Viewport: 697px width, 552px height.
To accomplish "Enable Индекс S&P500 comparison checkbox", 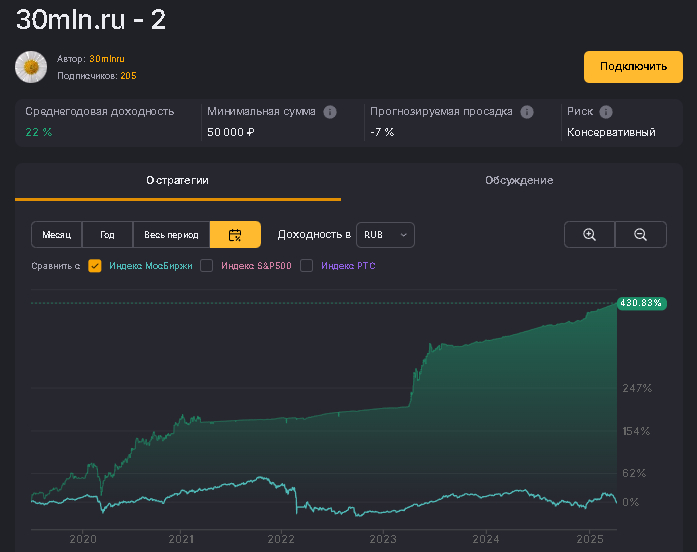I will tap(206, 266).
